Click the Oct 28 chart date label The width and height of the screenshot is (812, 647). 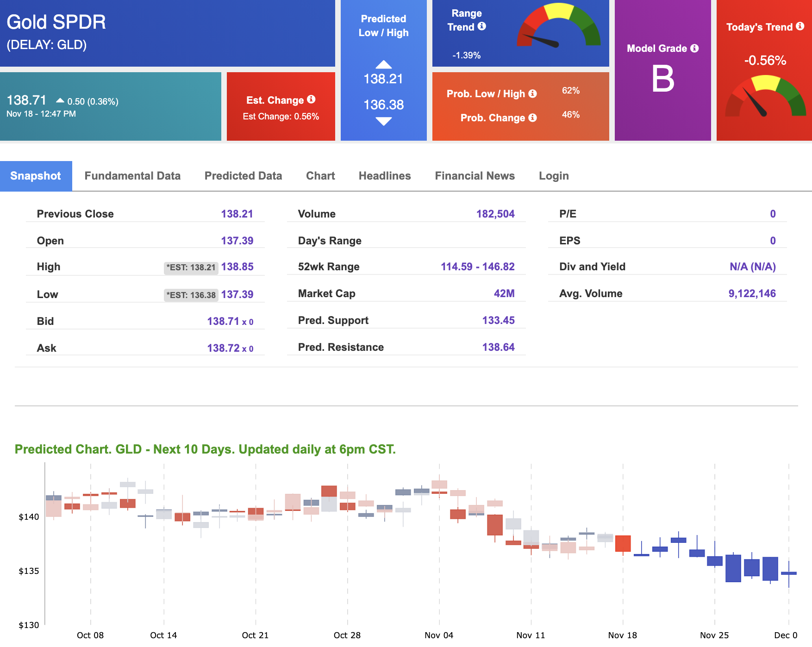pyautogui.click(x=347, y=635)
